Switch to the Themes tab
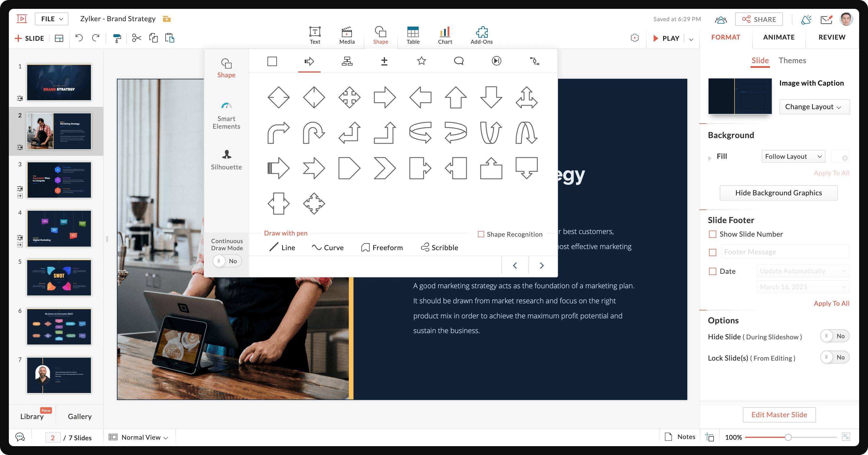 tap(792, 60)
